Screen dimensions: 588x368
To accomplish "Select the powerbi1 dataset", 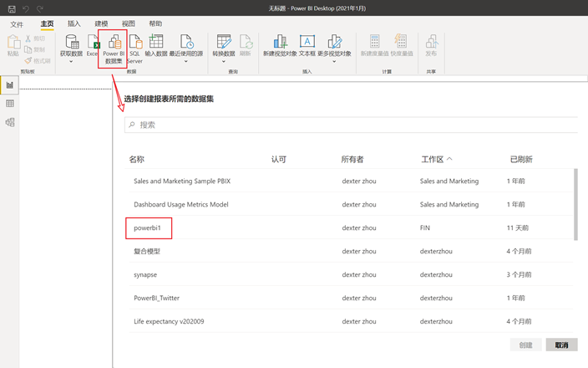I will 147,228.
